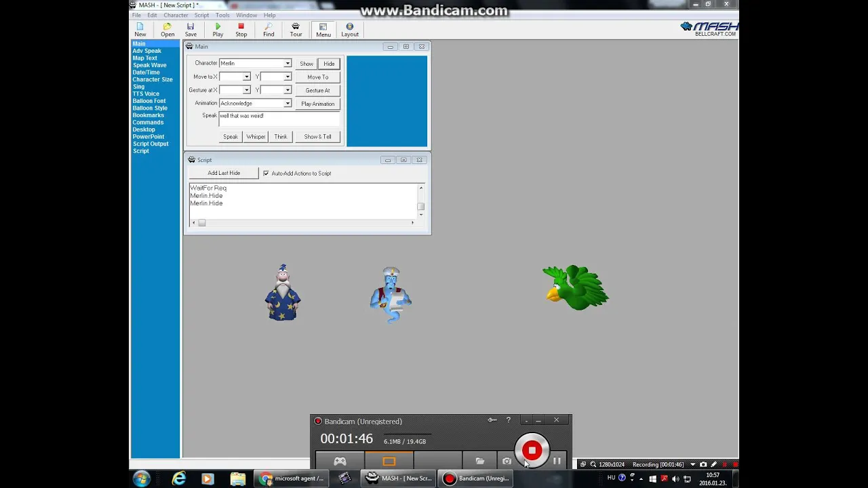Viewport: 868px width, 488px height.
Task: Expand the Character dropdown showing Merlin
Action: click(288, 63)
